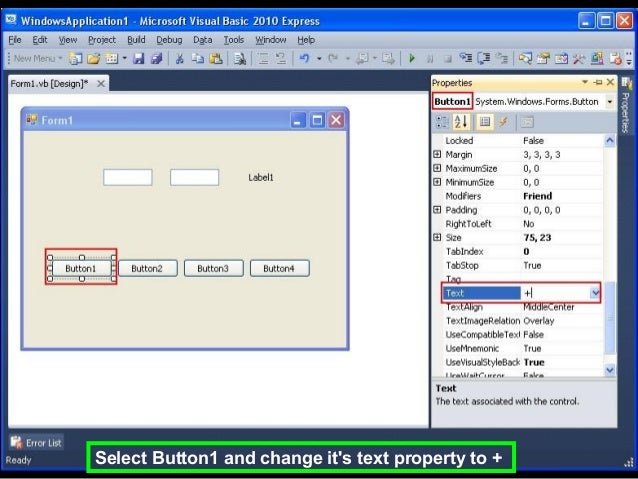Click the Cut scissors icon
Image resolution: width=638 pixels, height=479 pixels.
(179, 59)
